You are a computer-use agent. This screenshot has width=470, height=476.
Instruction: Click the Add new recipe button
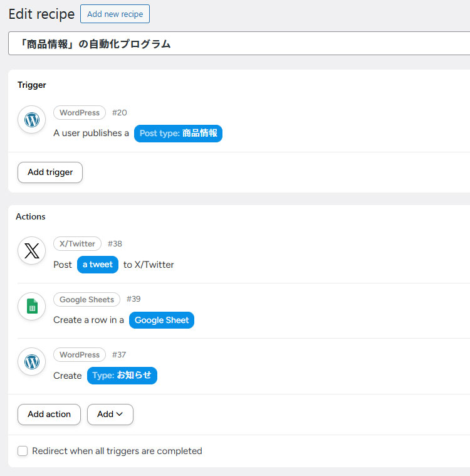point(115,14)
